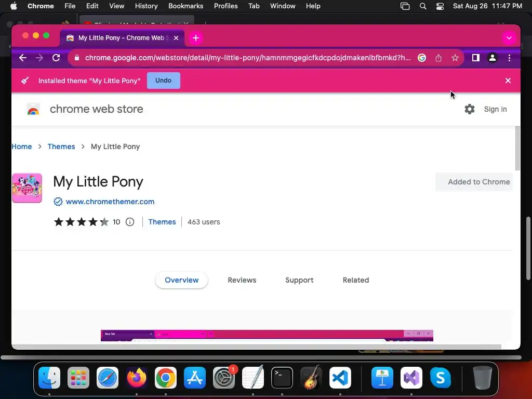Open the Window menu
This screenshot has height=399, width=532.
point(283,6)
